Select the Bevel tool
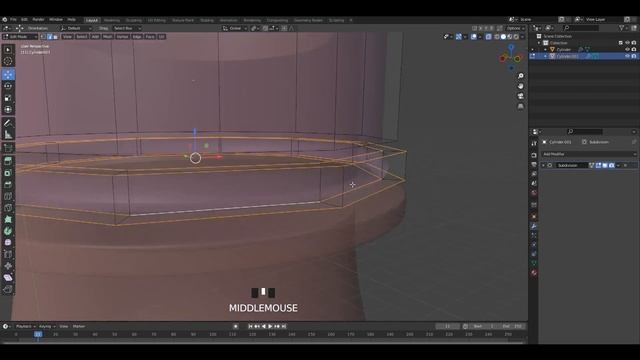Viewport: 640px width, 360px height. (8, 184)
